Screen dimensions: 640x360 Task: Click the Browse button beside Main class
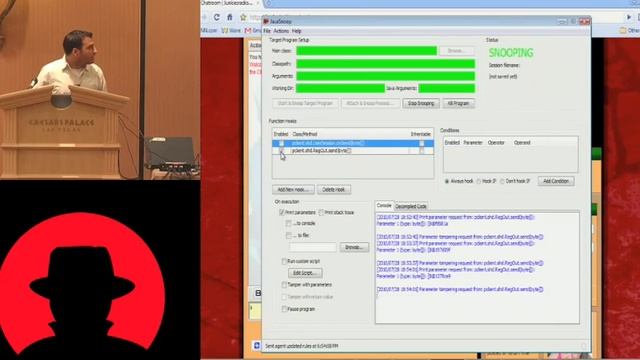(456, 51)
